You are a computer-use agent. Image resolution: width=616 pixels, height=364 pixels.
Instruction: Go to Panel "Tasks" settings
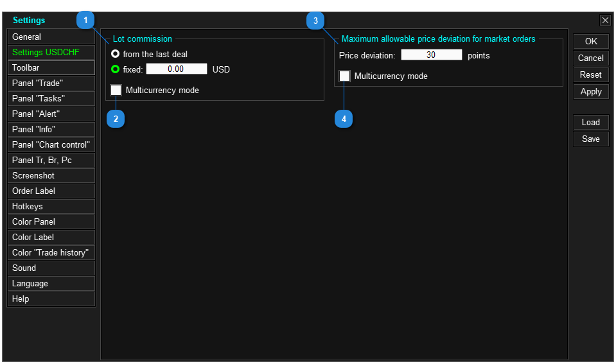tap(51, 99)
